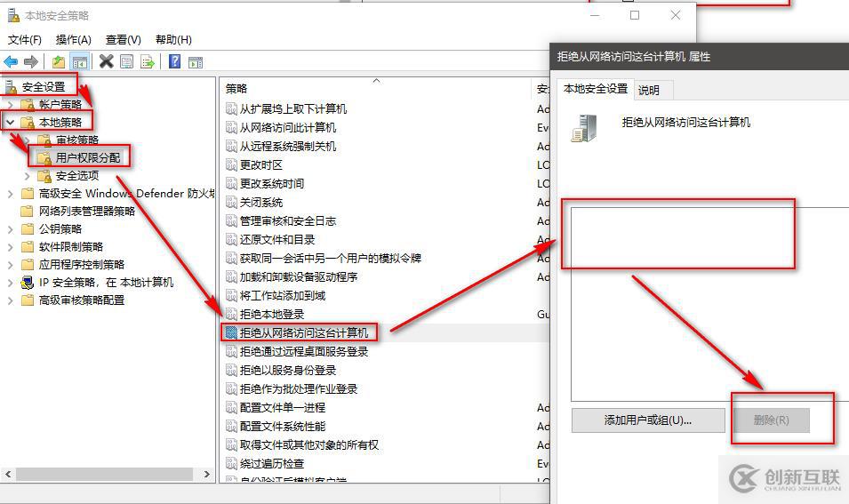This screenshot has width=849, height=504.
Task: Select policy 取得文件或其他对象的所有权
Action: coord(309,445)
